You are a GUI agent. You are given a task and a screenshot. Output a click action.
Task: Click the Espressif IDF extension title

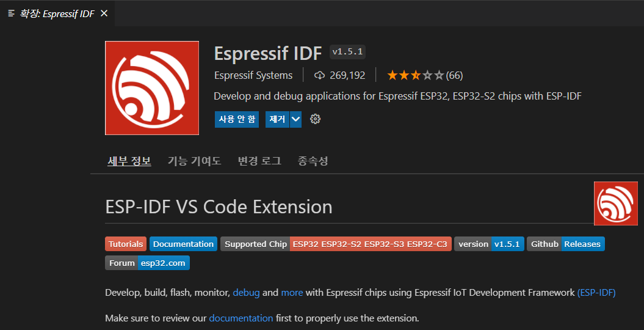pos(268,53)
